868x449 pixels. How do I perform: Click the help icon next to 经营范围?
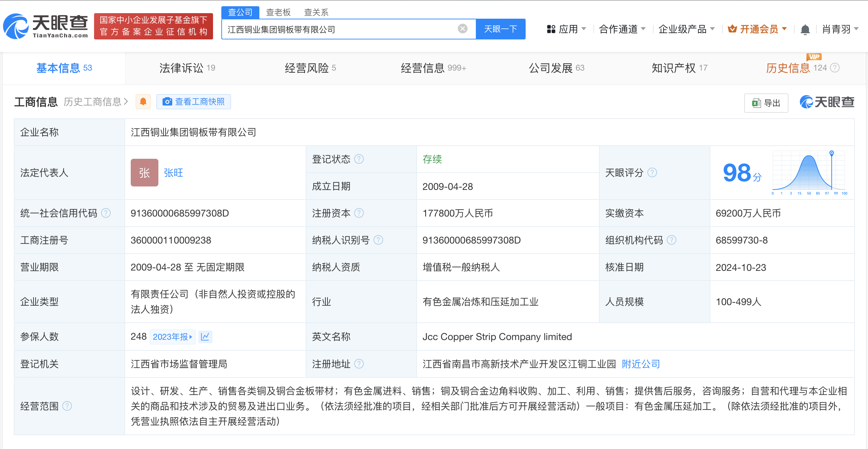[x=67, y=406]
